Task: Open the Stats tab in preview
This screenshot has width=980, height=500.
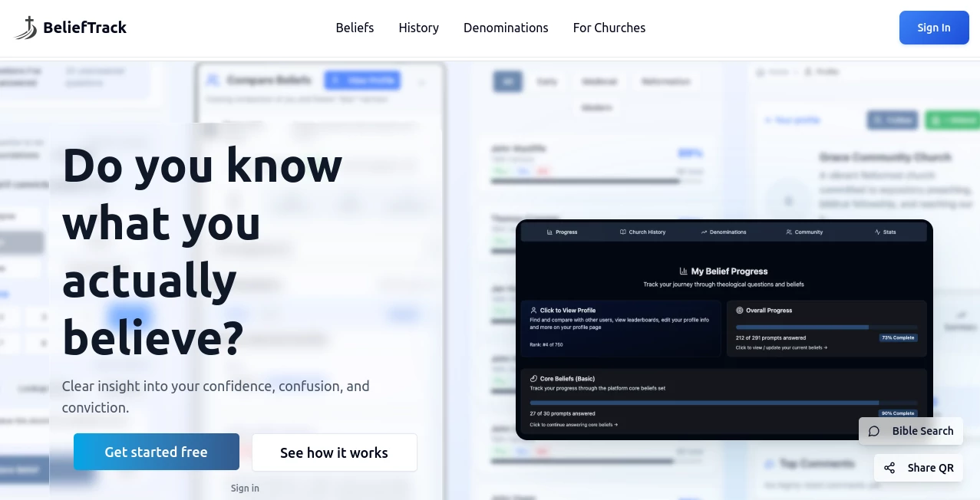Action: click(x=885, y=232)
